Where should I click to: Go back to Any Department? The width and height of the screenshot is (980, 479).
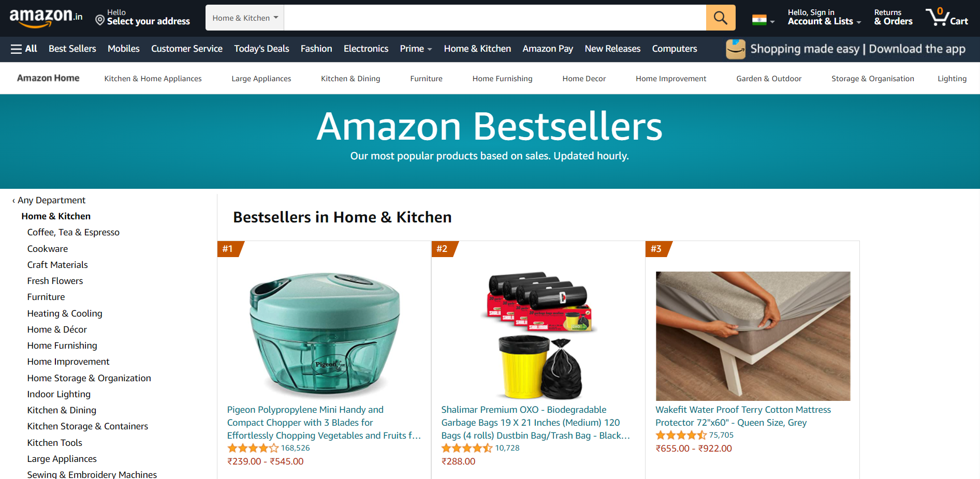pos(49,200)
